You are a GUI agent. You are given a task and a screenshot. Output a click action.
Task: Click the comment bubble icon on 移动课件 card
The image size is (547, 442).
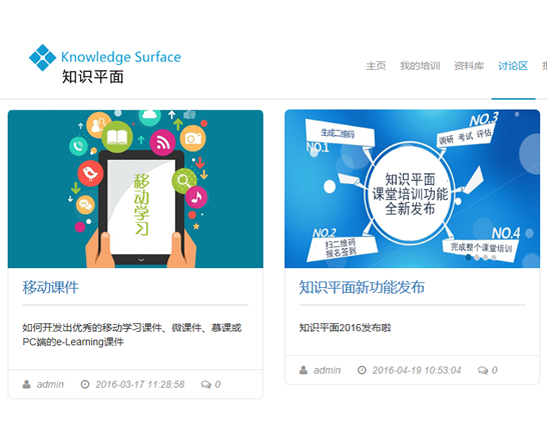[206, 384]
